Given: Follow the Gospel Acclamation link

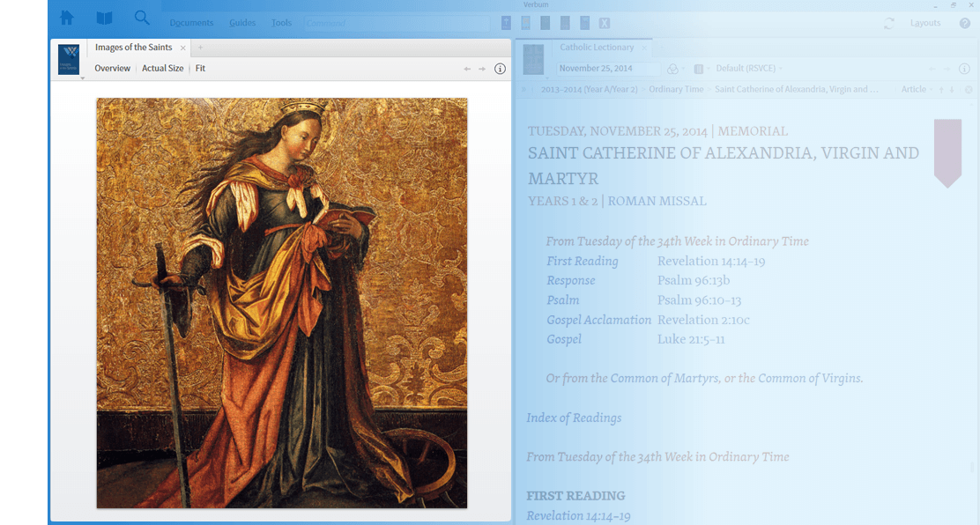Looking at the screenshot, I should (x=598, y=320).
